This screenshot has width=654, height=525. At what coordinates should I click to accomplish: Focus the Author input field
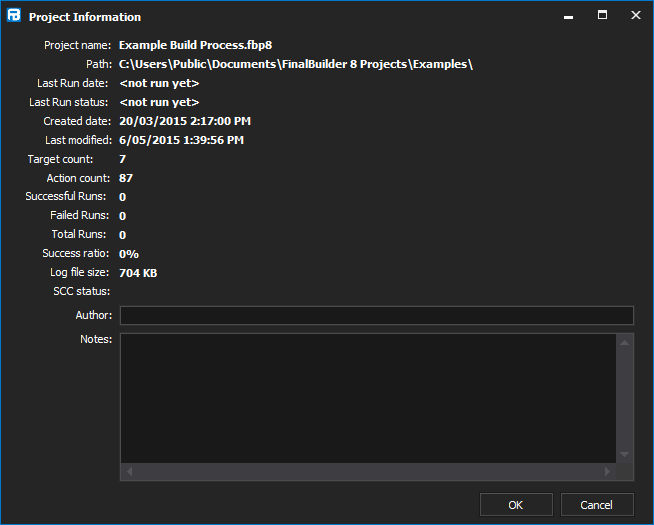point(377,315)
